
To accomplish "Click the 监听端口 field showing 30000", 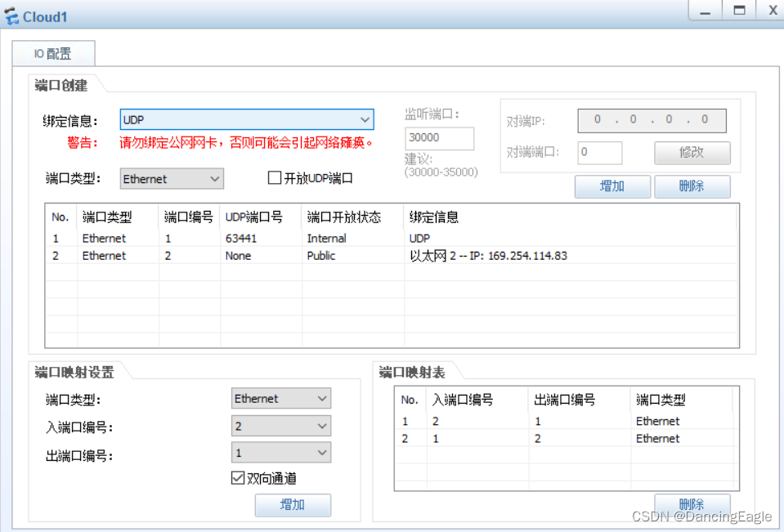I will [x=439, y=138].
